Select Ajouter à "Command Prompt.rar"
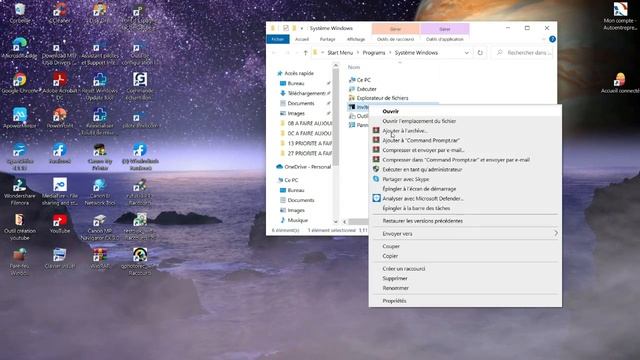Viewport: 640px width, 360px height. point(465,140)
